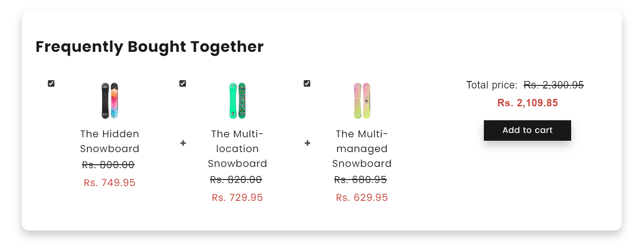This screenshot has height=244, width=644.
Task: Click the Rs. 749.95 sale price
Action: [x=110, y=183]
